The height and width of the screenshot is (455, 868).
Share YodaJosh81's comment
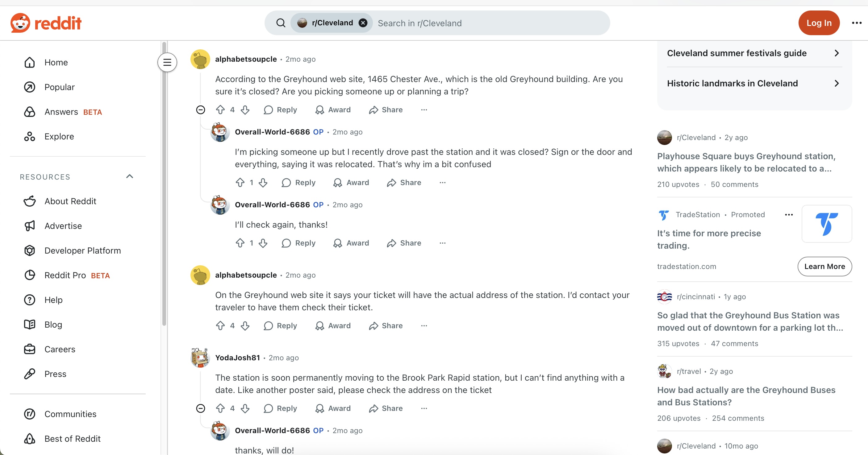point(386,408)
